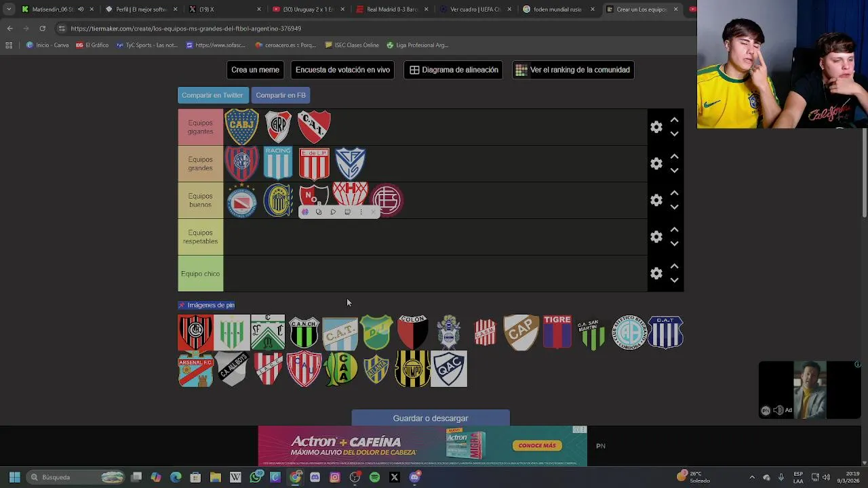Move Equipos grandes row up with chevron
This screenshot has height=488, width=868.
point(674,157)
